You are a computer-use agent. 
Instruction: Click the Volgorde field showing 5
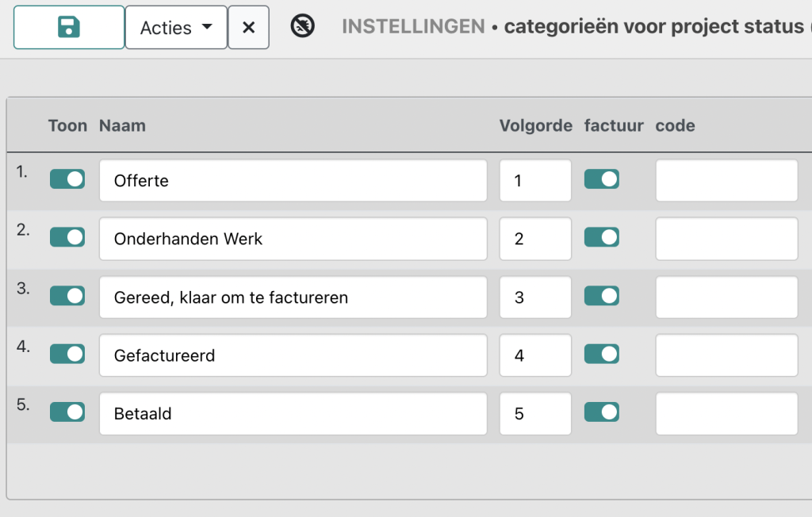(x=534, y=413)
